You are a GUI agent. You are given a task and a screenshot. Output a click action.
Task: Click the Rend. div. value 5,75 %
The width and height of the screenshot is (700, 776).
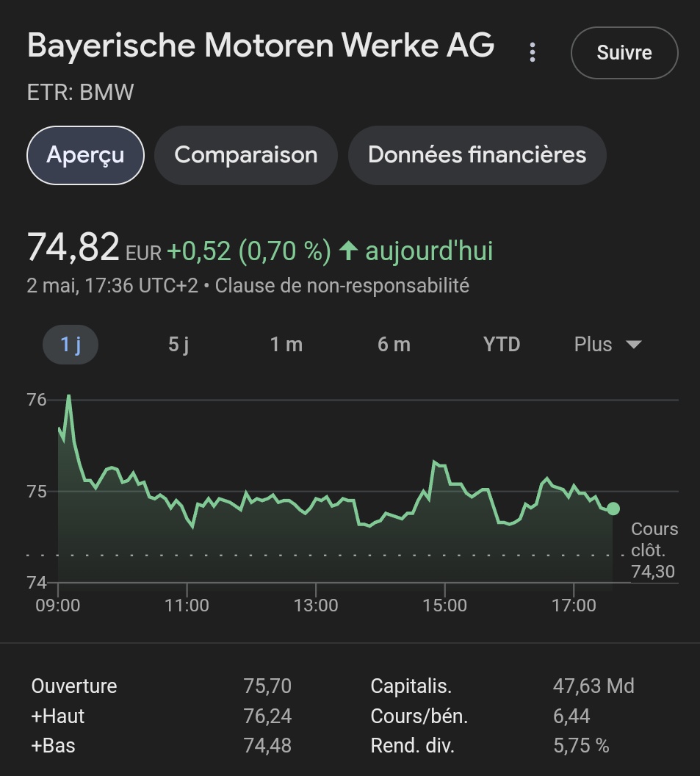pos(581,746)
